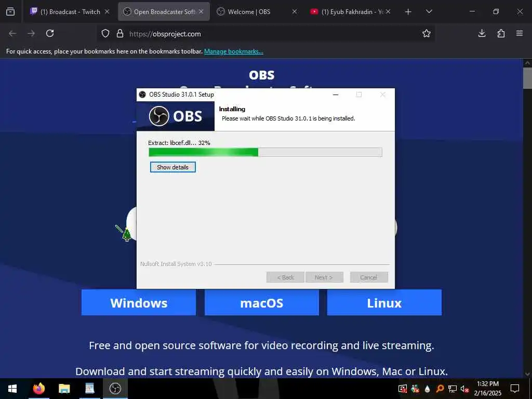Screen dimensions: 532x399
Task: Click the OBS logo in installer header
Action: coord(176,116)
